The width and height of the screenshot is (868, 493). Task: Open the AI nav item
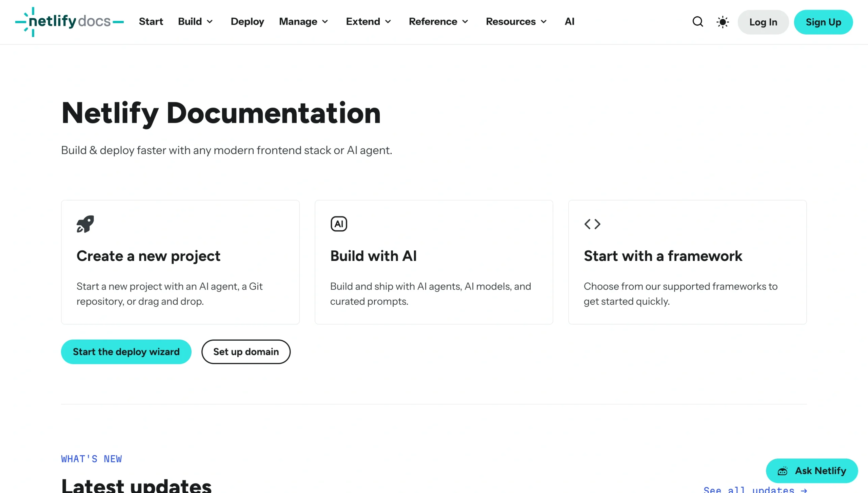pos(569,22)
